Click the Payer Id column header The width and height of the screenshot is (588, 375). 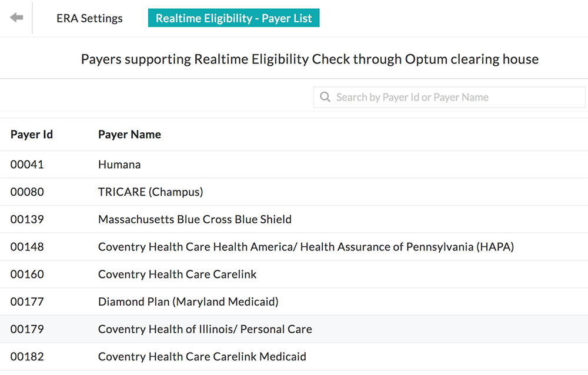click(x=32, y=135)
